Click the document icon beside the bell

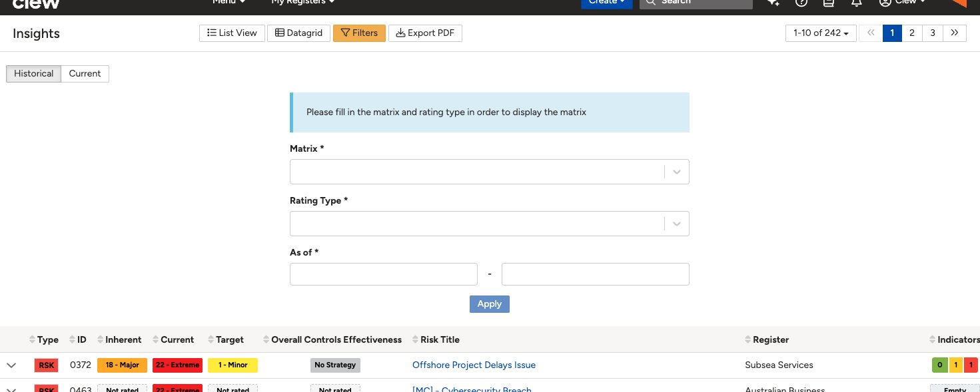point(829,2)
